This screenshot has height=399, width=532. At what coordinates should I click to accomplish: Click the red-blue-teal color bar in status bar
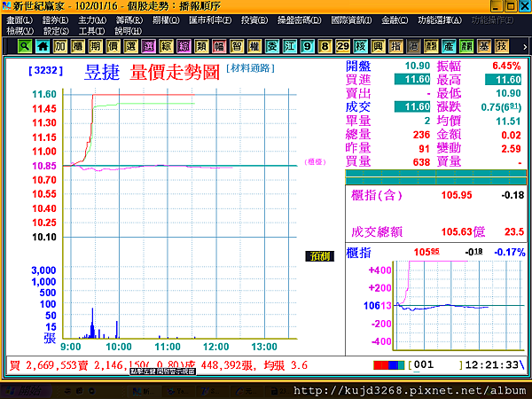tap(389, 365)
